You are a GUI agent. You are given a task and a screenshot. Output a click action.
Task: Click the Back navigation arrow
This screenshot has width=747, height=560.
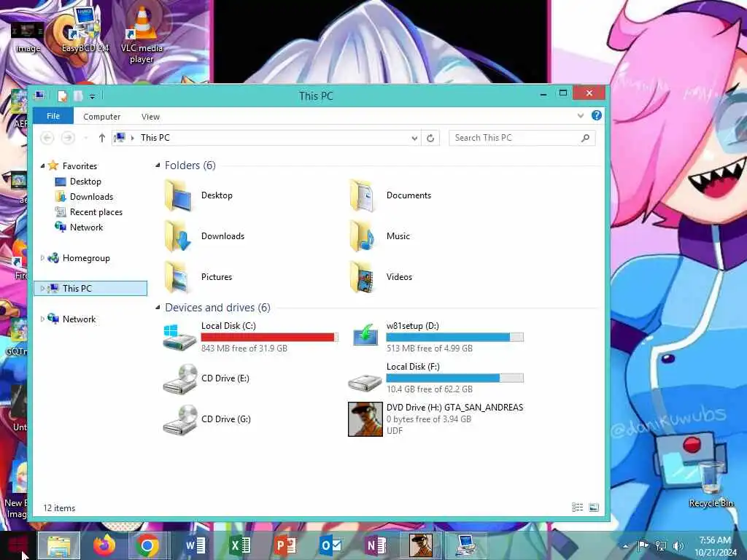click(47, 138)
